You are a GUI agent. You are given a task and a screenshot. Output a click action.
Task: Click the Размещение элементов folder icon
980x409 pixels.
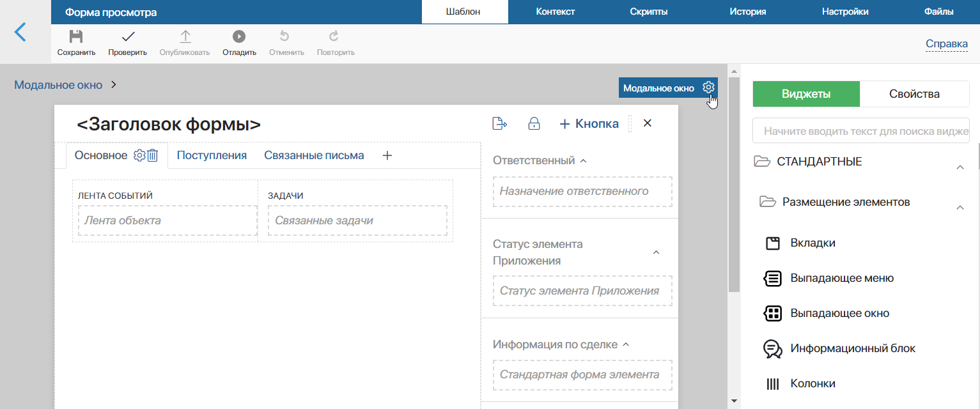(x=767, y=202)
